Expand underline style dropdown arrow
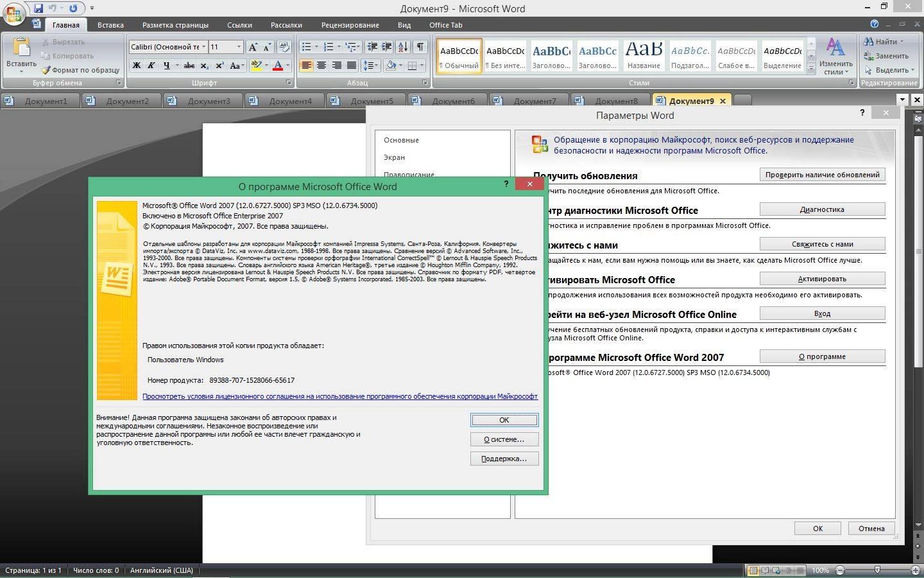 [x=176, y=66]
